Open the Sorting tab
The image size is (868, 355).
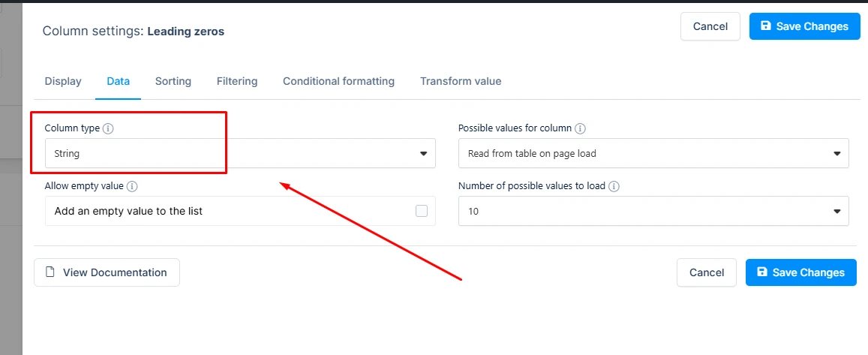click(x=173, y=81)
